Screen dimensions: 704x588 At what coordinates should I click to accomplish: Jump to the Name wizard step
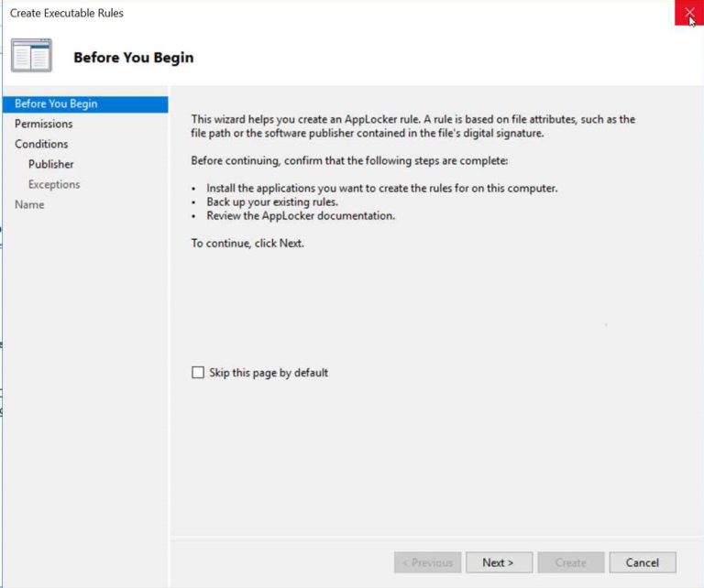point(29,204)
